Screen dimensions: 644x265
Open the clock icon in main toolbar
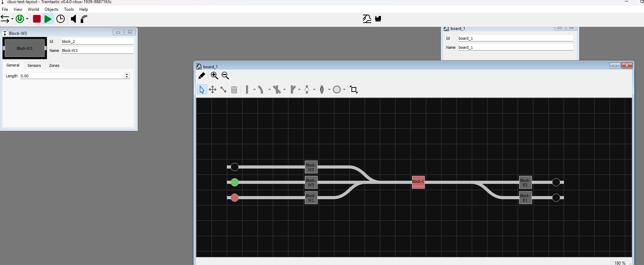click(x=61, y=19)
